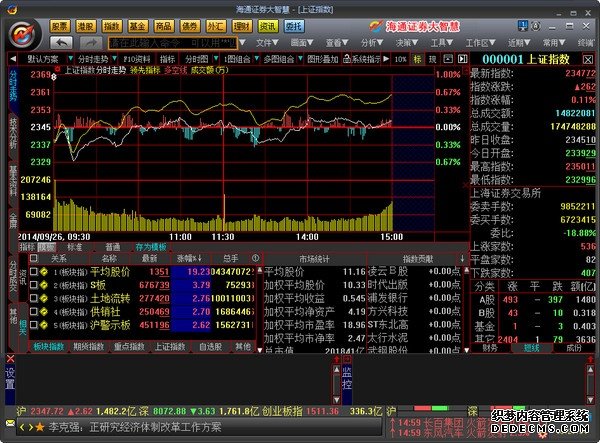Open the 查看 dropdown menu
This screenshot has width=600, height=443.
(337, 42)
